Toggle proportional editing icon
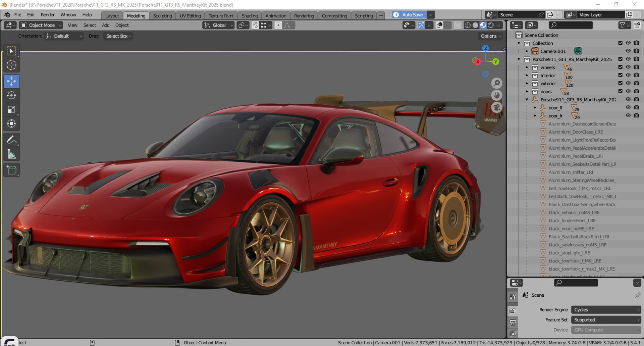Viewport: 644px width, 346px height. point(278,25)
